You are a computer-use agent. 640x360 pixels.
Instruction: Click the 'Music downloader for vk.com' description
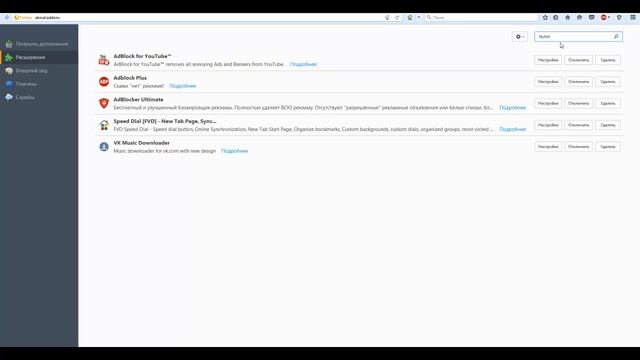(x=164, y=151)
